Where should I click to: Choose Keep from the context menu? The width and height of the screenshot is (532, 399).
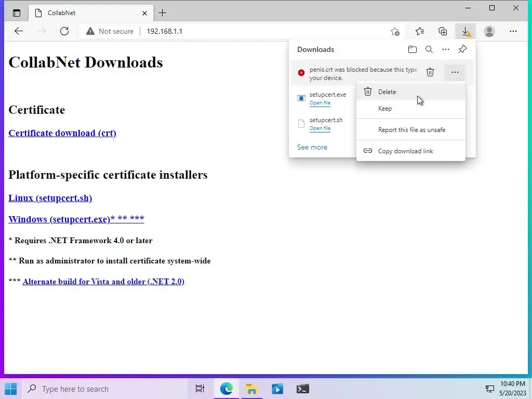(411, 109)
